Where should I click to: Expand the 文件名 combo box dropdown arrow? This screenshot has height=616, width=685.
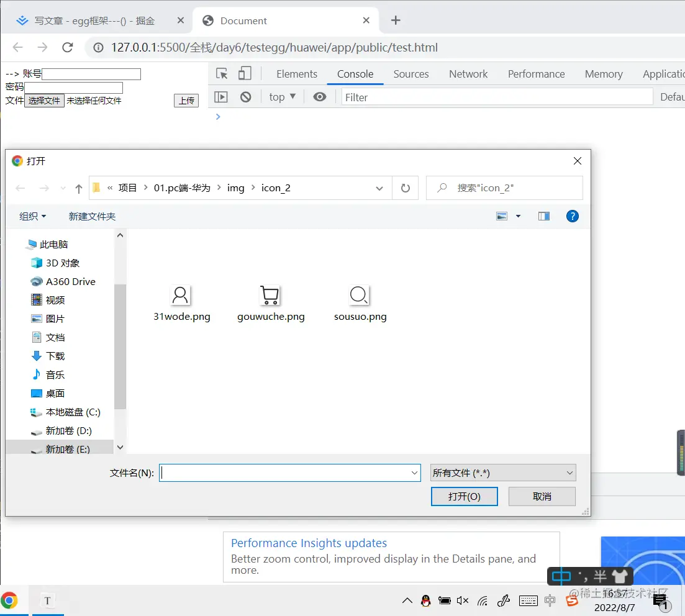[x=414, y=473]
